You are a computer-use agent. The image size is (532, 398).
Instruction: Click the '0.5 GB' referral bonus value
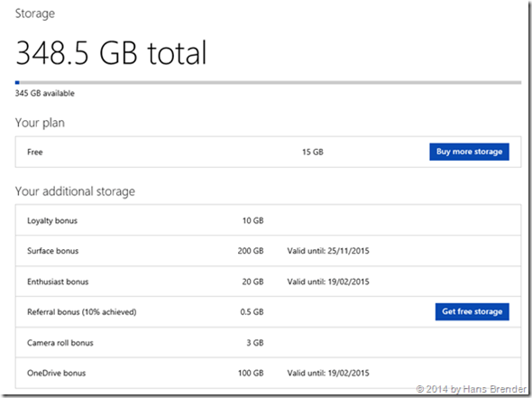click(252, 312)
